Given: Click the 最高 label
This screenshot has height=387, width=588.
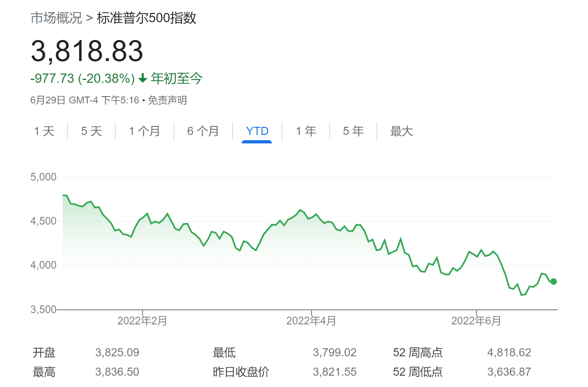Looking at the screenshot, I should pyautogui.click(x=44, y=372).
